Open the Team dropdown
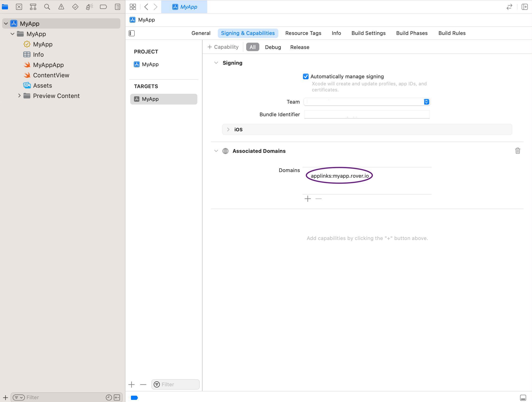Screen dimensions: 532x402 (x=367, y=102)
